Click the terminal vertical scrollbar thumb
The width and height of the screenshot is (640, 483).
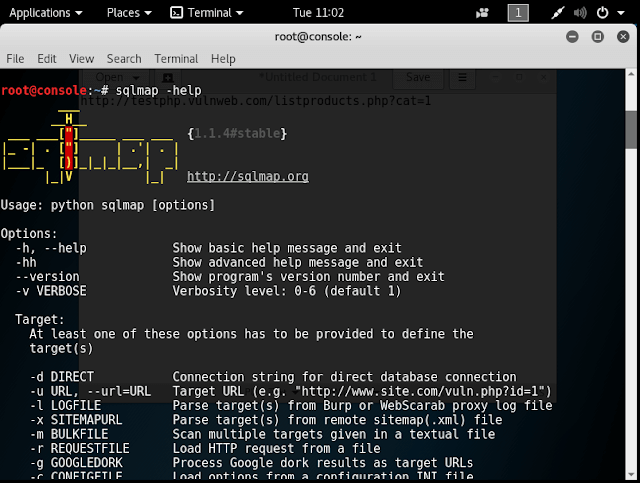pos(631,129)
